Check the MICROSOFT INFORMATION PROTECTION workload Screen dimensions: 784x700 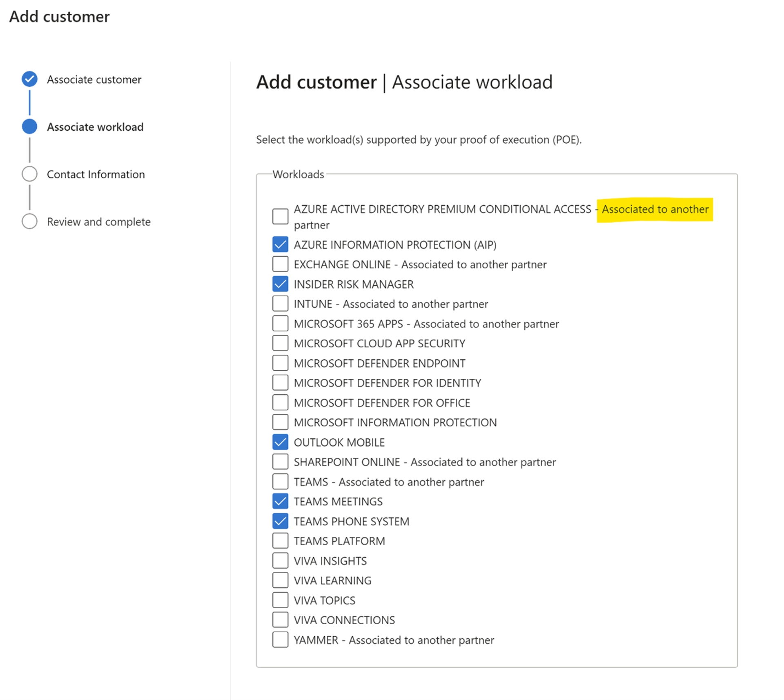pyautogui.click(x=280, y=422)
